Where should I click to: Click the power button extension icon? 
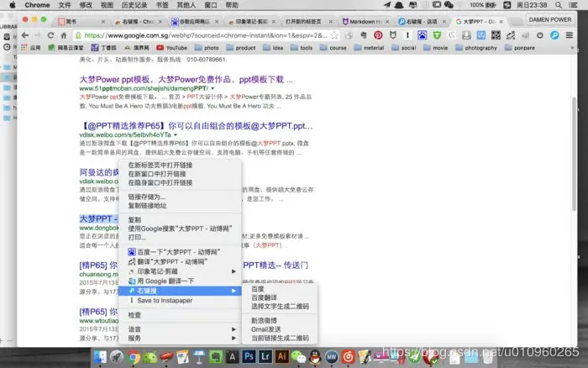point(539,35)
